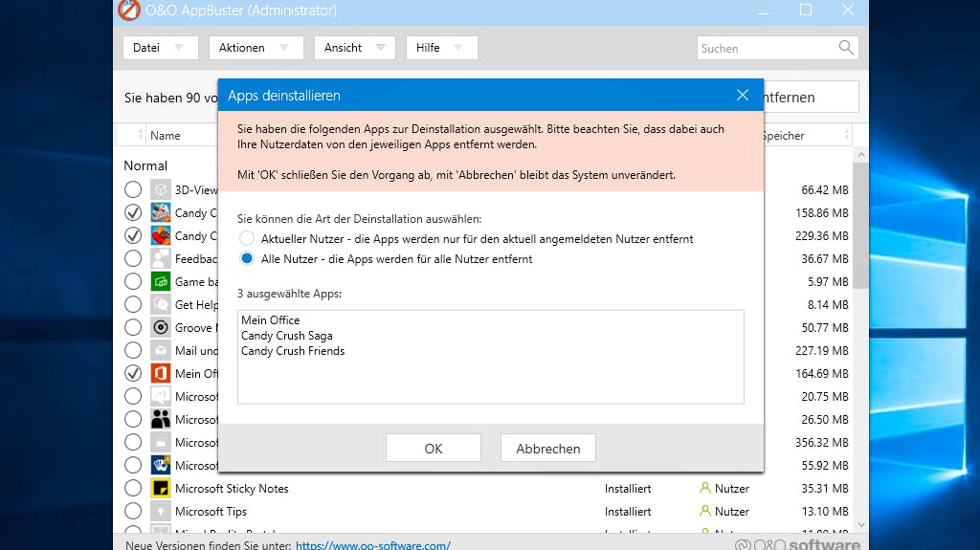Open the Aktionen dropdown menu
This screenshot has width=980, height=550.
[256, 48]
